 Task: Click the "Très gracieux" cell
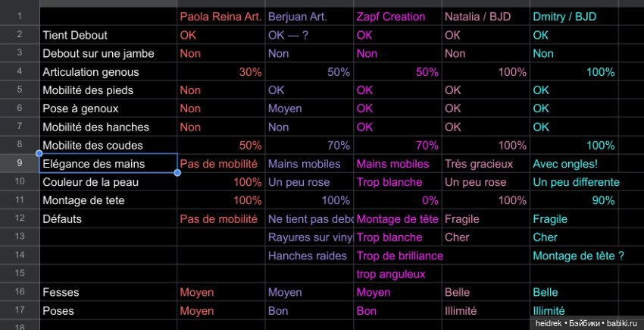[485, 163]
